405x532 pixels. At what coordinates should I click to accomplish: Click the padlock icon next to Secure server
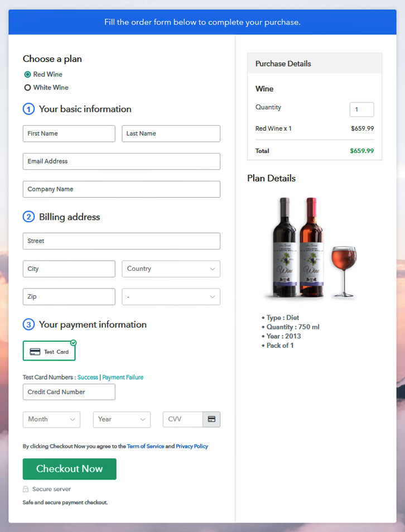point(26,489)
